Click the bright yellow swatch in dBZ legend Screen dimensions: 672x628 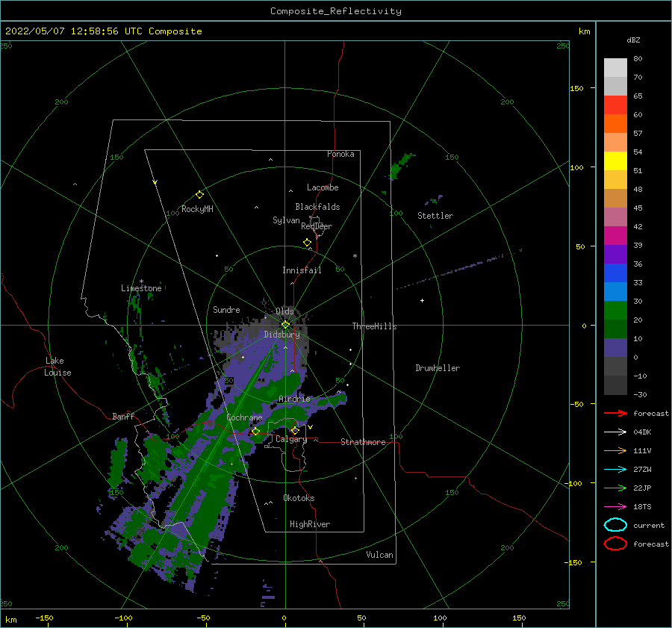(615, 161)
